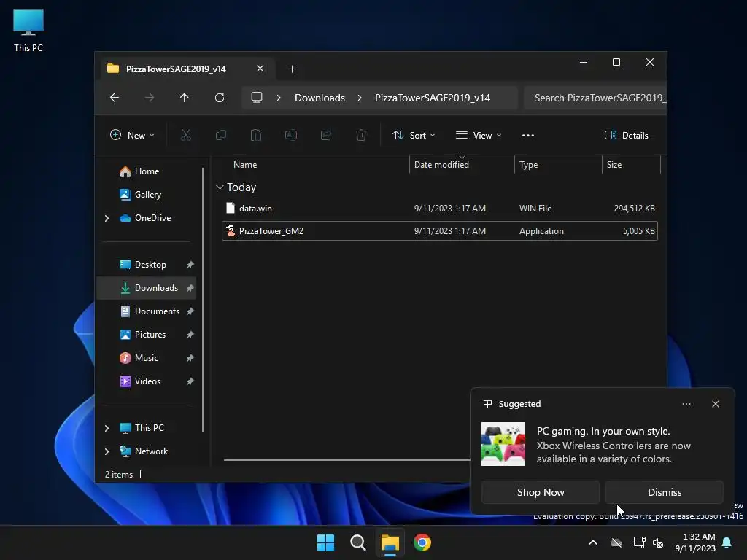
Task: Open the New dropdown menu
Action: (x=132, y=135)
